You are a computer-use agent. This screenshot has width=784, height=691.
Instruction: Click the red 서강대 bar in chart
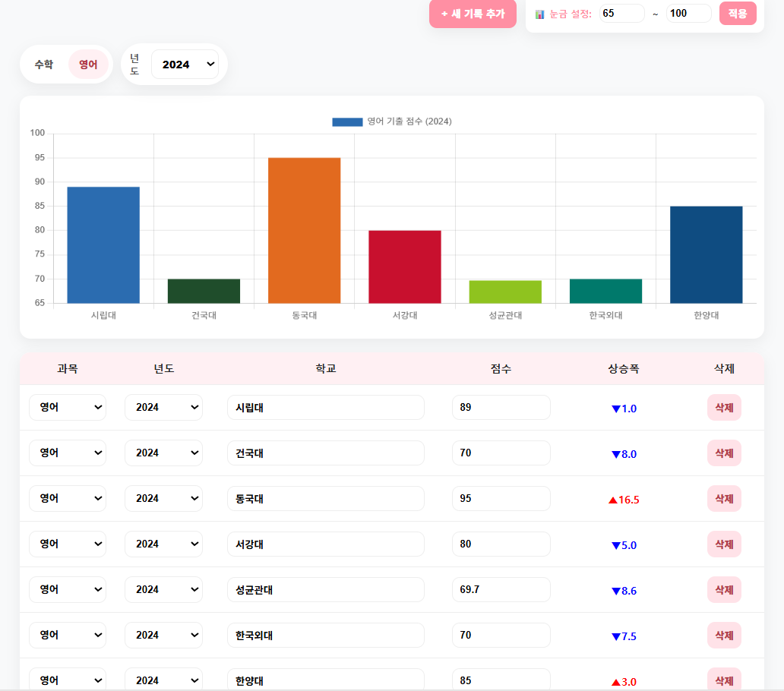point(405,267)
